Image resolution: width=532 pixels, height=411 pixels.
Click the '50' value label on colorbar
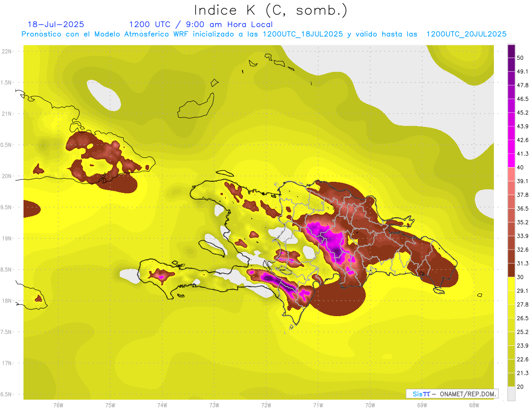pyautogui.click(x=521, y=58)
